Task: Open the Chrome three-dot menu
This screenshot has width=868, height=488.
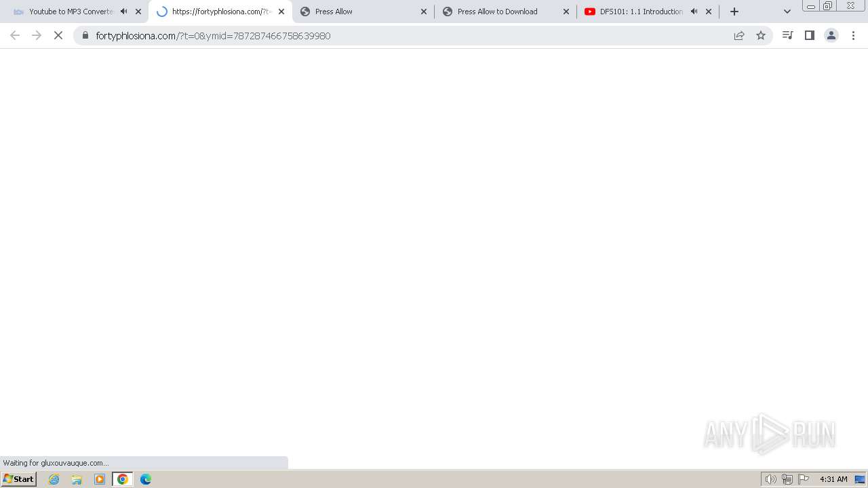Action: point(853,35)
